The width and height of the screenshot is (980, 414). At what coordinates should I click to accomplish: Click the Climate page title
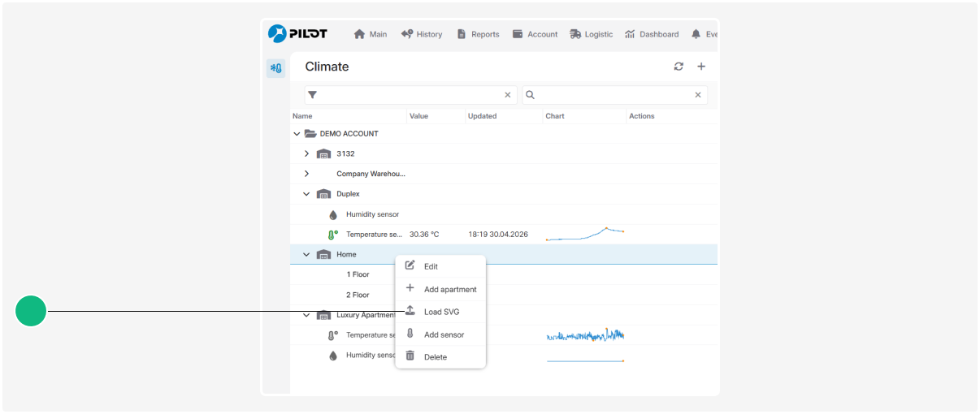pos(327,67)
